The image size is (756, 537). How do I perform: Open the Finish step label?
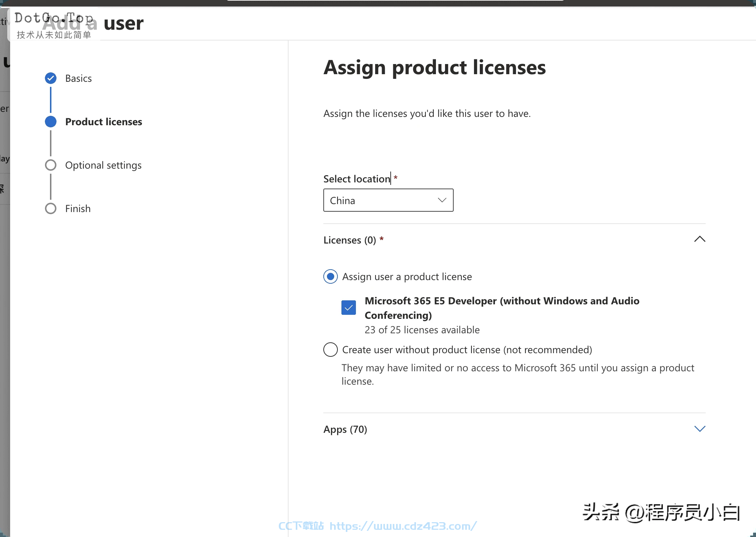[x=78, y=208]
